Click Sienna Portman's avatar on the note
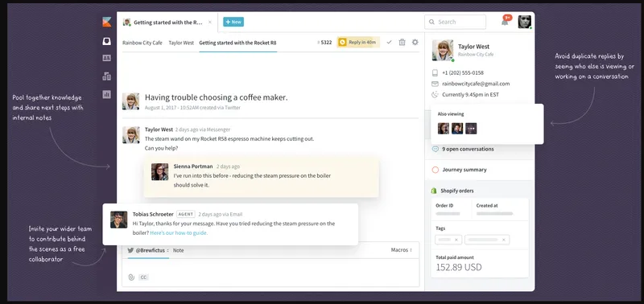This screenshot has width=644, height=304. 159,172
